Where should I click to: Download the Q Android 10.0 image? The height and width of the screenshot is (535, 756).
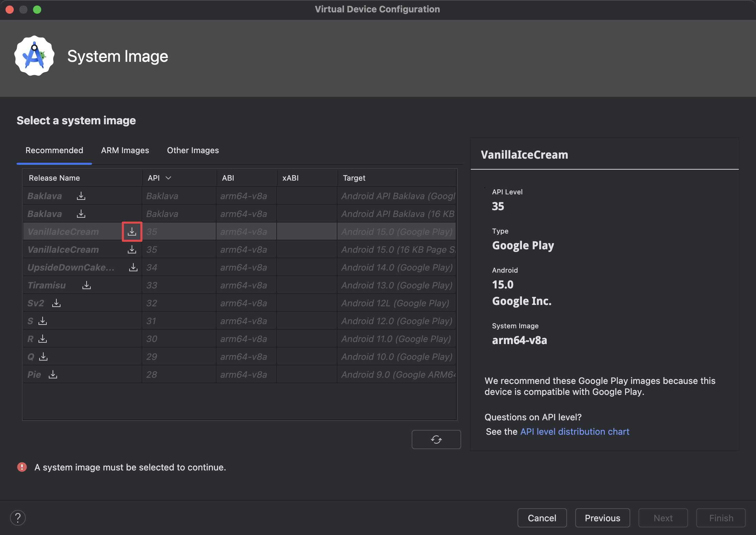[43, 356]
